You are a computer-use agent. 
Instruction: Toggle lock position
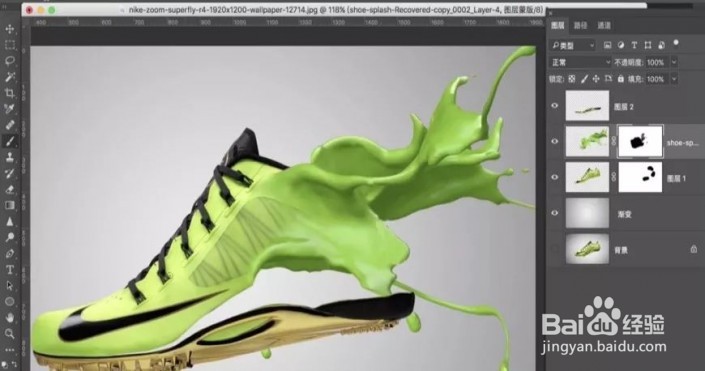tap(596, 79)
